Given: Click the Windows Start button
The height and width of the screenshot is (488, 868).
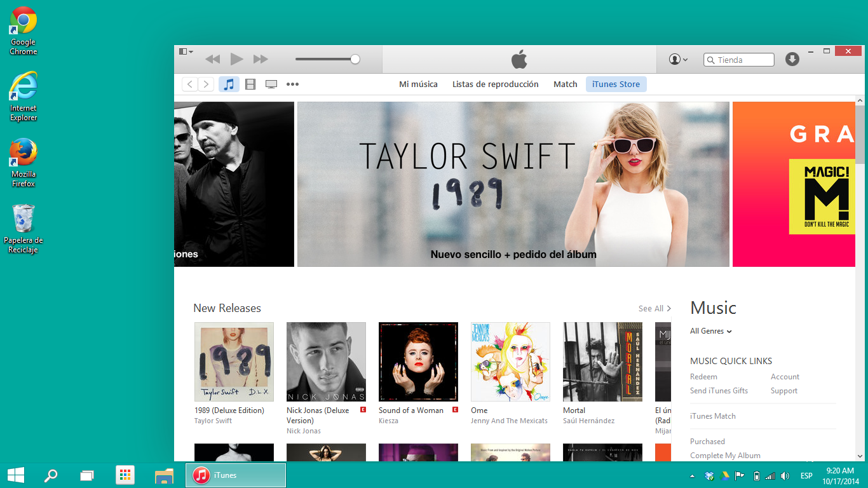Looking at the screenshot, I should click(x=16, y=475).
